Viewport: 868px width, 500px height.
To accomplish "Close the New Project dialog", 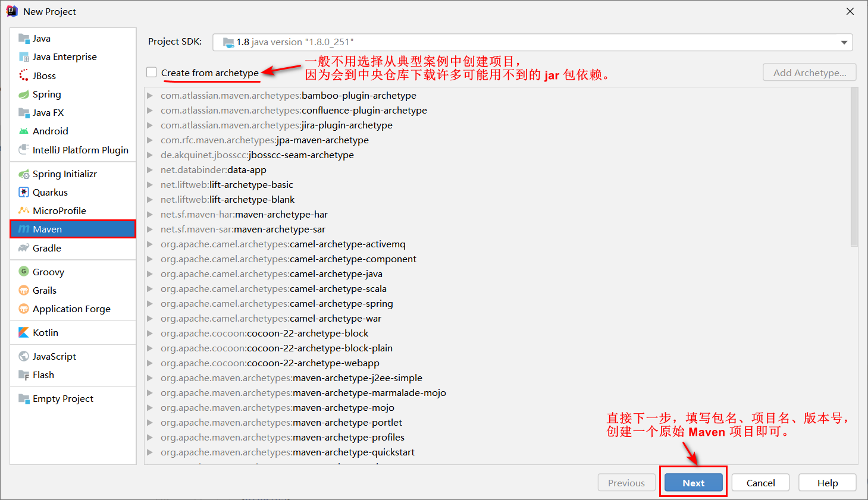I will pos(850,11).
